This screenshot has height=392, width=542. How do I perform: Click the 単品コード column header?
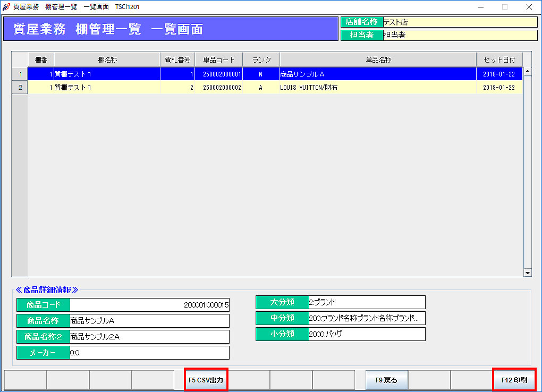(x=218, y=59)
